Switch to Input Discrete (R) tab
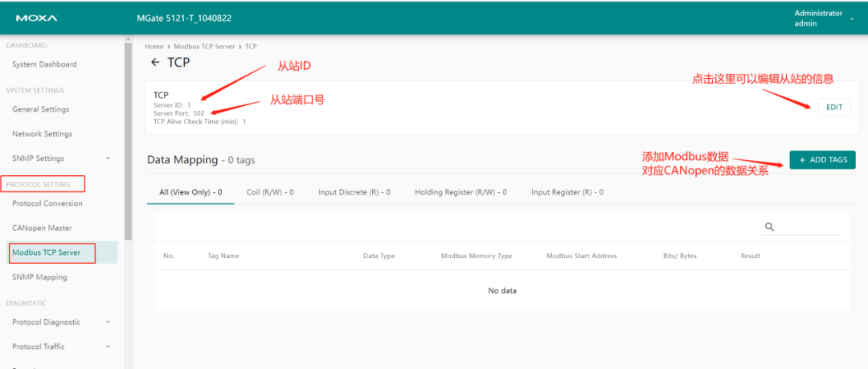This screenshot has width=868, height=369. point(354,192)
